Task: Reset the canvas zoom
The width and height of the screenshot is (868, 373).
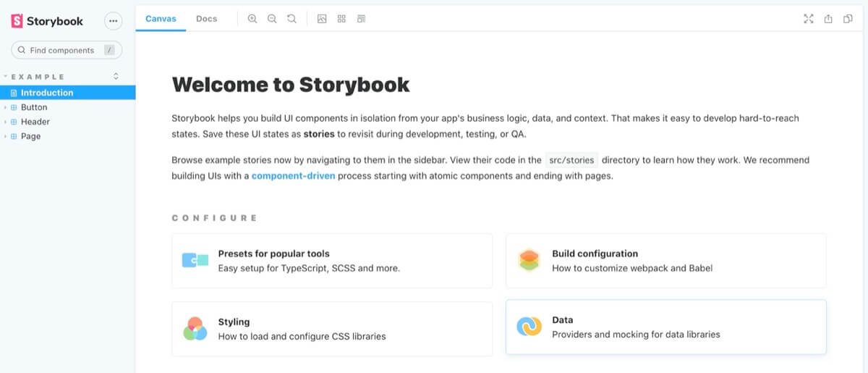Action: click(292, 19)
